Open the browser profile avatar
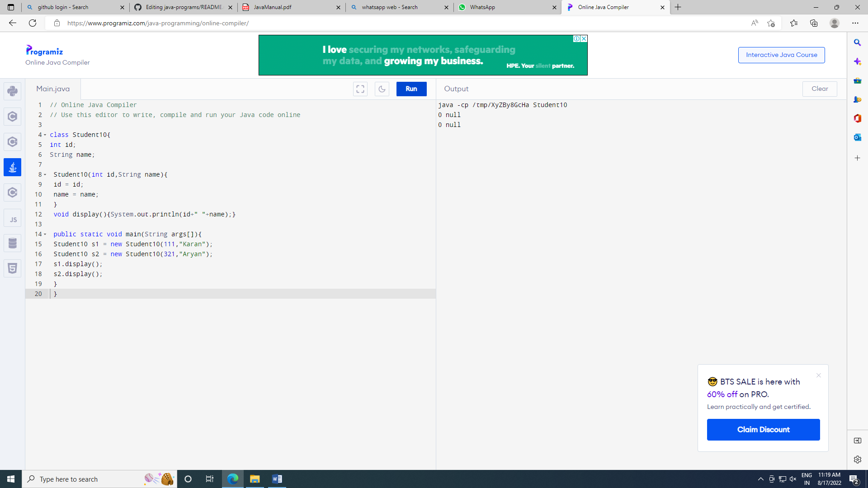Viewport: 868px width, 488px height. [x=835, y=23]
